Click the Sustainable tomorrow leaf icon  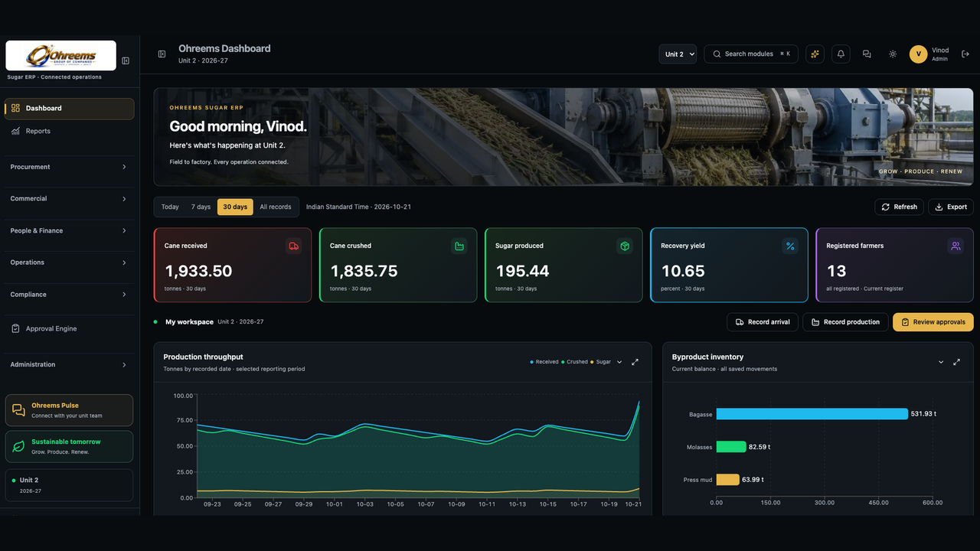pos(19,447)
